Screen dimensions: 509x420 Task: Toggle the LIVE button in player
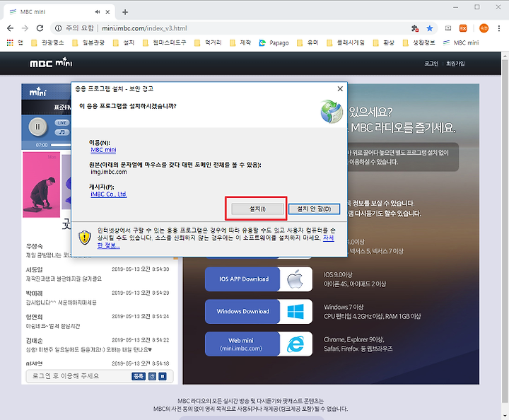pos(62,123)
